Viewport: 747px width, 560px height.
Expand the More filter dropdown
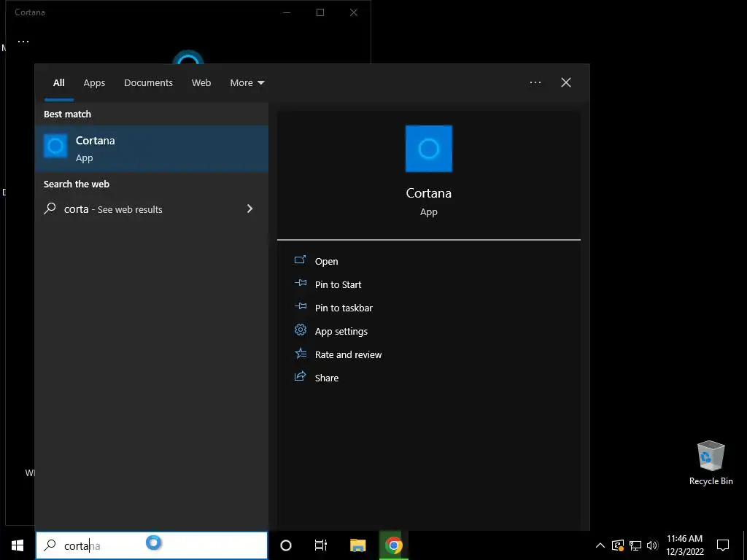tap(247, 82)
